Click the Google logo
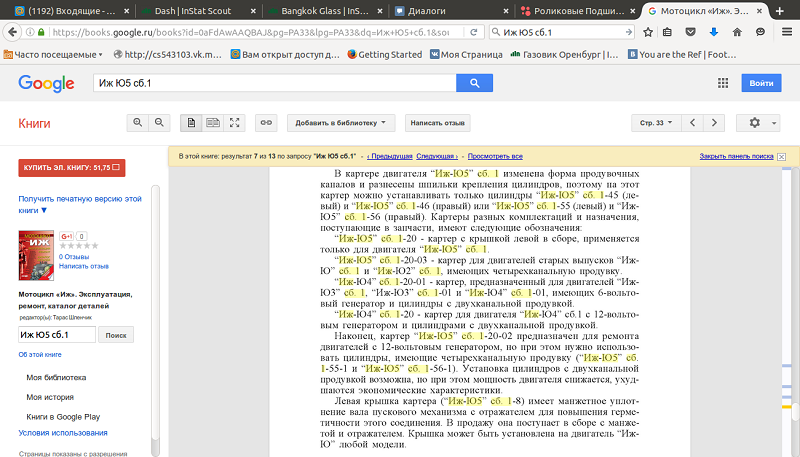Screen dimensions: 800x457 tap(46, 84)
